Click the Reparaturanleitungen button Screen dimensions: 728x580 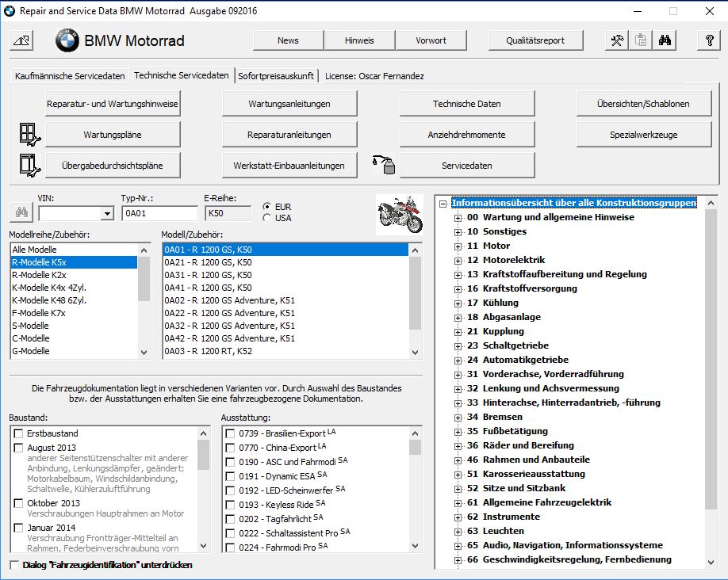289,135
